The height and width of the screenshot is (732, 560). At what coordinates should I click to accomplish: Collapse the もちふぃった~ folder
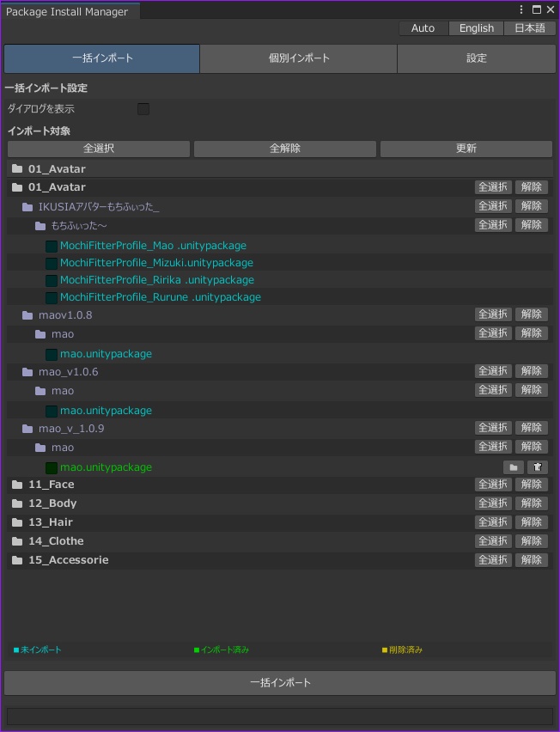click(40, 224)
